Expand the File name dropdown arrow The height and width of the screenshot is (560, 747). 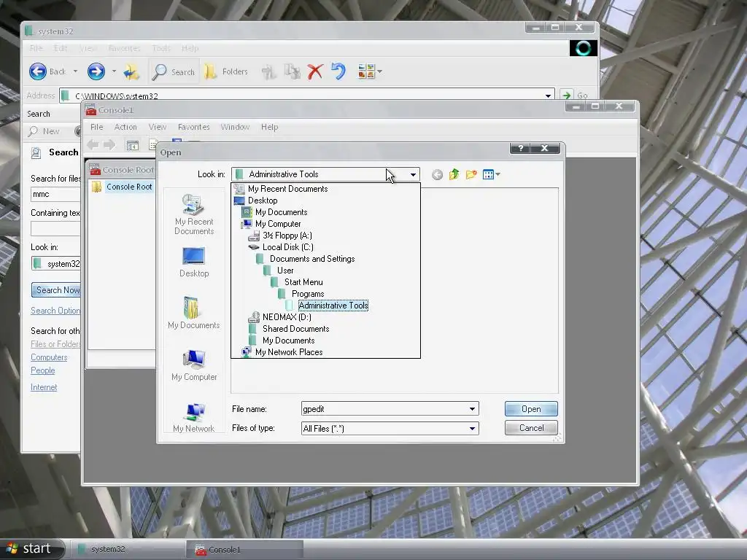pyautogui.click(x=472, y=409)
